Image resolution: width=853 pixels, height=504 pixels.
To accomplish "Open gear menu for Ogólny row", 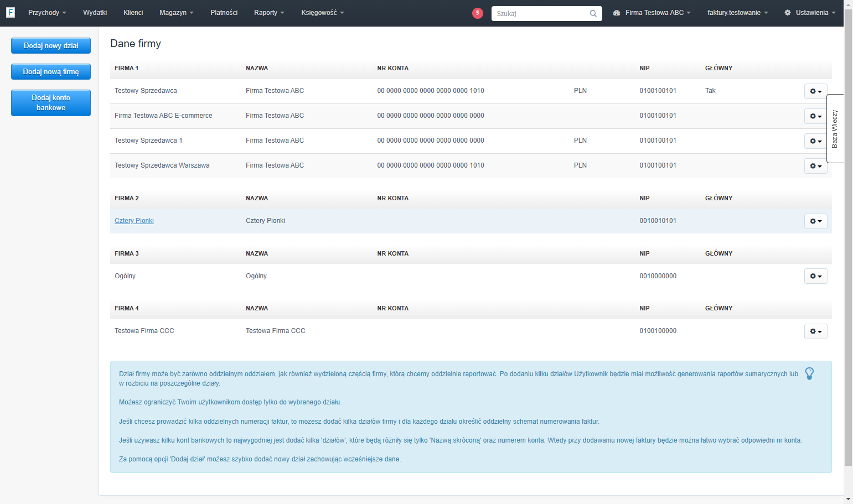I will [x=816, y=276].
